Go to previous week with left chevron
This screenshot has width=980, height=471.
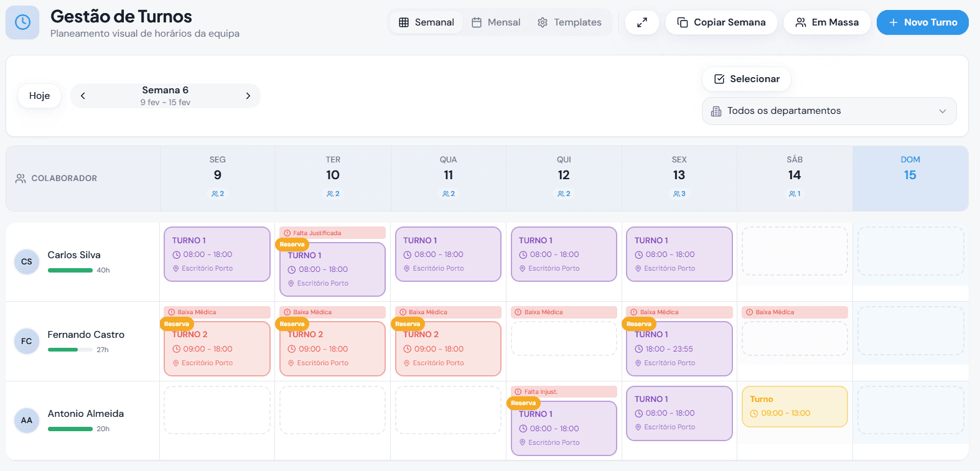click(x=83, y=96)
